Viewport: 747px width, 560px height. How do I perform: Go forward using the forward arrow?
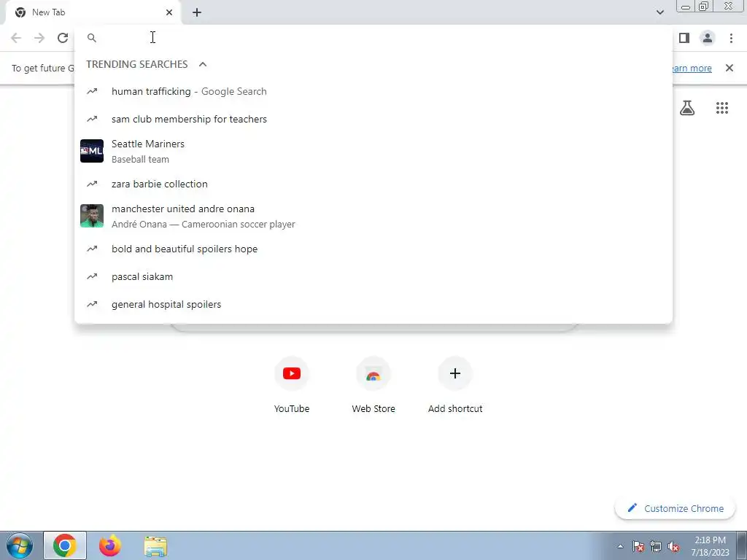pos(39,38)
